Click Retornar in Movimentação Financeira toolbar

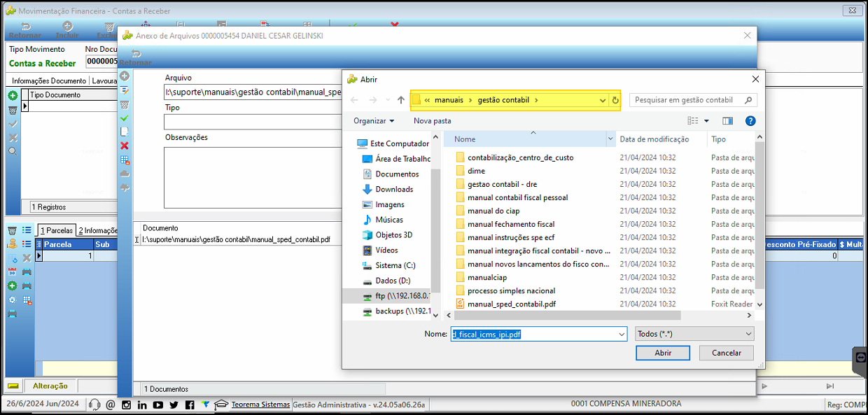[24, 29]
